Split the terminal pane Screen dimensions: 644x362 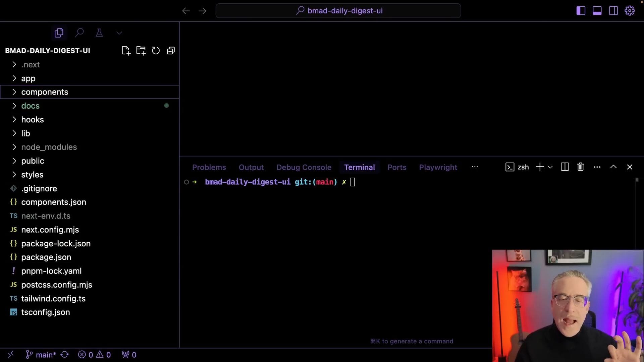[565, 167]
